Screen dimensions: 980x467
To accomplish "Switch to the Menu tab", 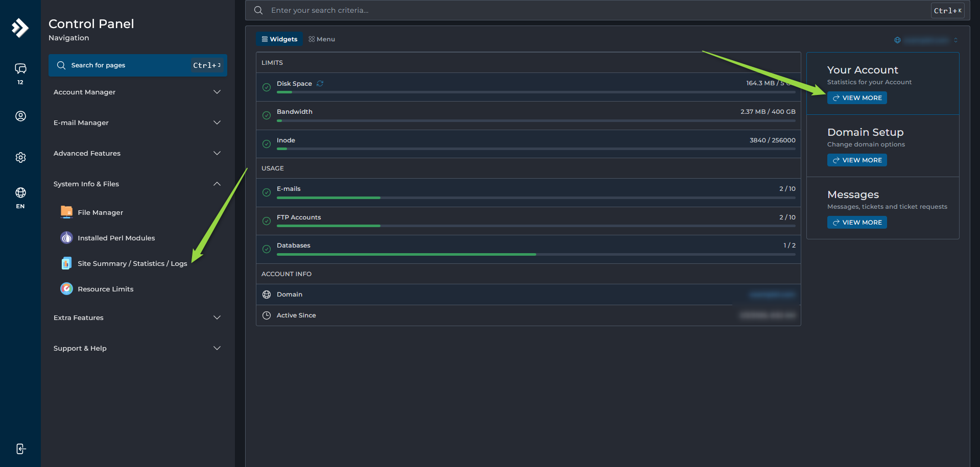I will (x=322, y=39).
